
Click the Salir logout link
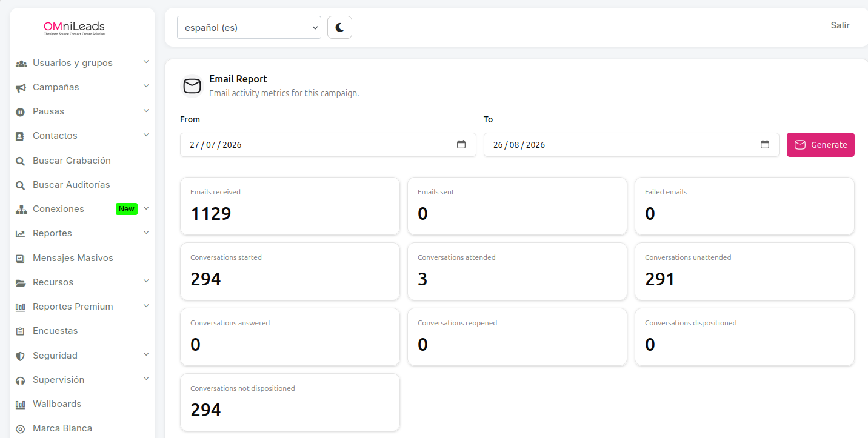pos(840,25)
